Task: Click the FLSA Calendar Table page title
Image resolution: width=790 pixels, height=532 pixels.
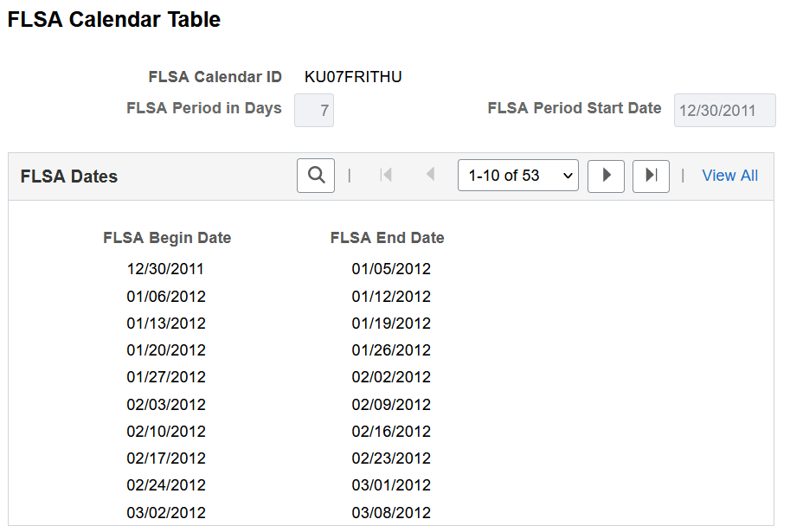Action: click(x=113, y=19)
